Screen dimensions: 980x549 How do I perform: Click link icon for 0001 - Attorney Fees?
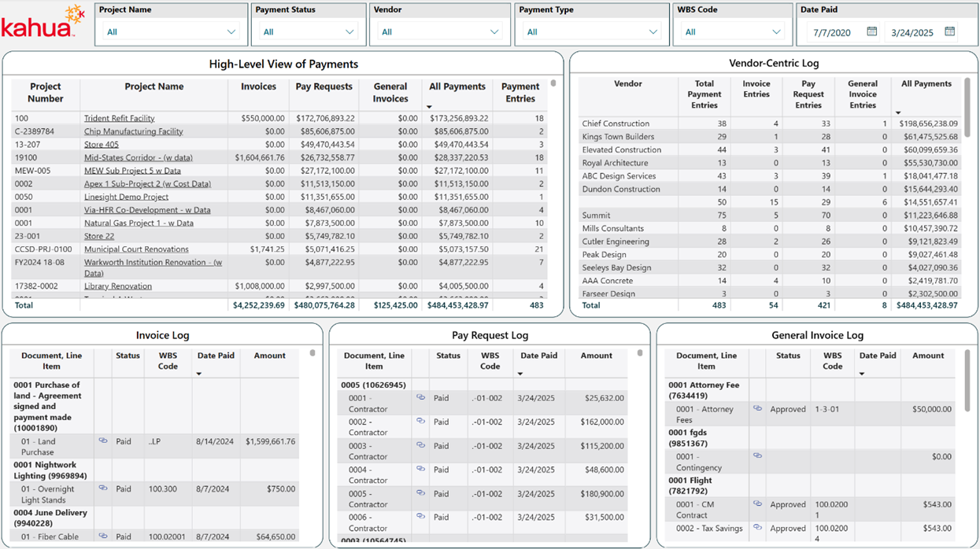(757, 409)
